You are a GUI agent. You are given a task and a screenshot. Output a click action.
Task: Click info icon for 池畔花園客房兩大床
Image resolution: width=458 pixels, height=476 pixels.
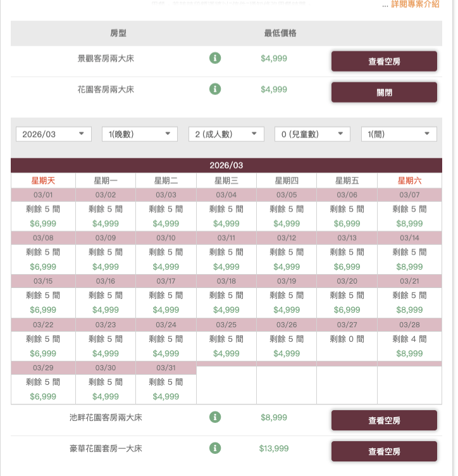click(215, 417)
